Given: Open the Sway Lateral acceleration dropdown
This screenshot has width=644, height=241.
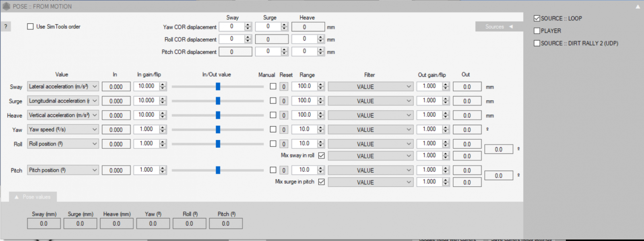Looking at the screenshot, I should pyautogui.click(x=63, y=87).
